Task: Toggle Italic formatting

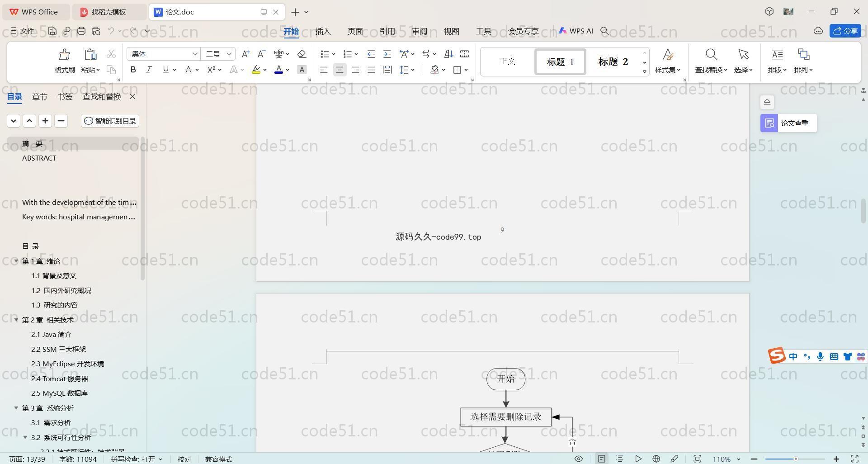Action: pos(149,70)
